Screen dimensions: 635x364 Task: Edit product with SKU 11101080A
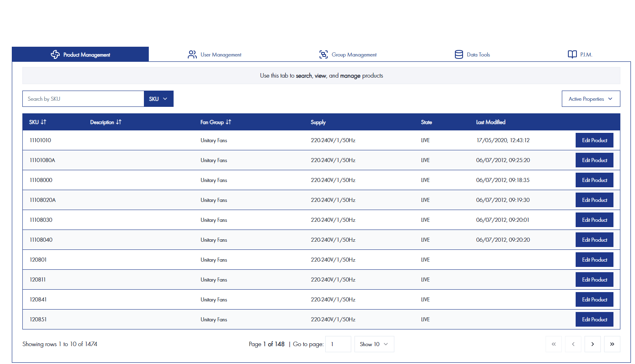point(594,160)
